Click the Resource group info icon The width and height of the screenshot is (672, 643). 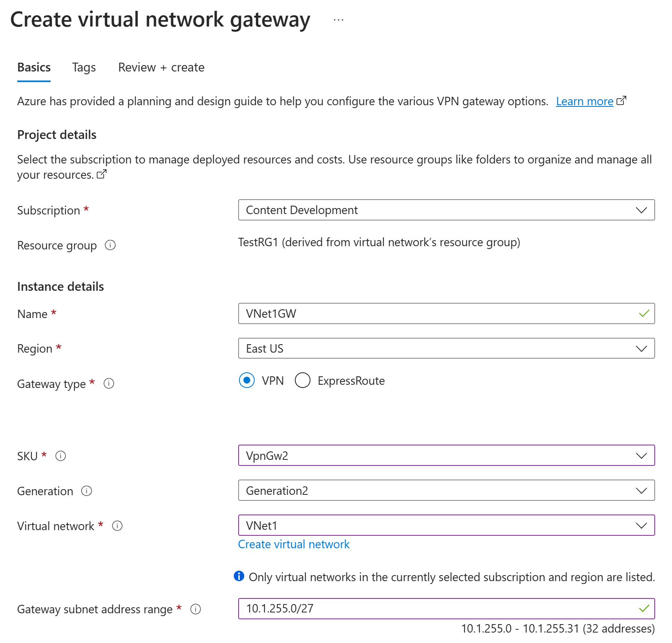pos(110,245)
